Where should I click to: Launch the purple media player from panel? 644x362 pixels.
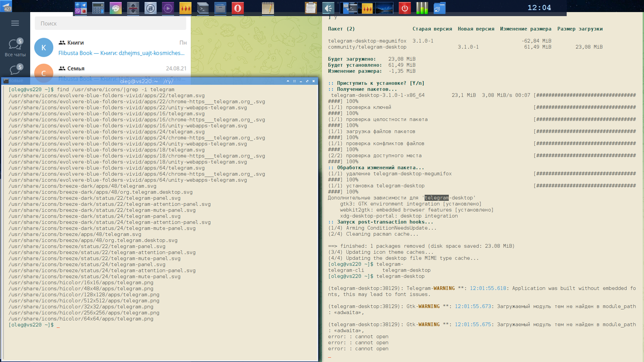coord(168,8)
